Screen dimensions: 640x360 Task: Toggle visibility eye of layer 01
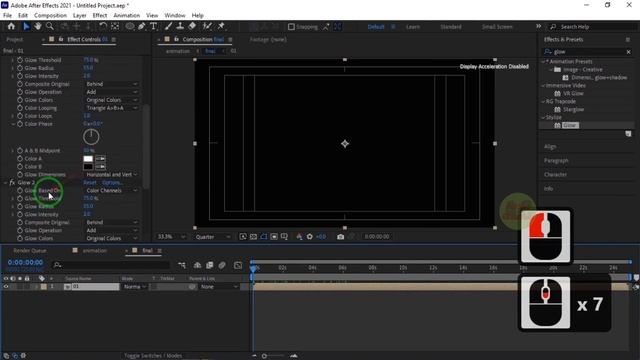tap(6, 287)
